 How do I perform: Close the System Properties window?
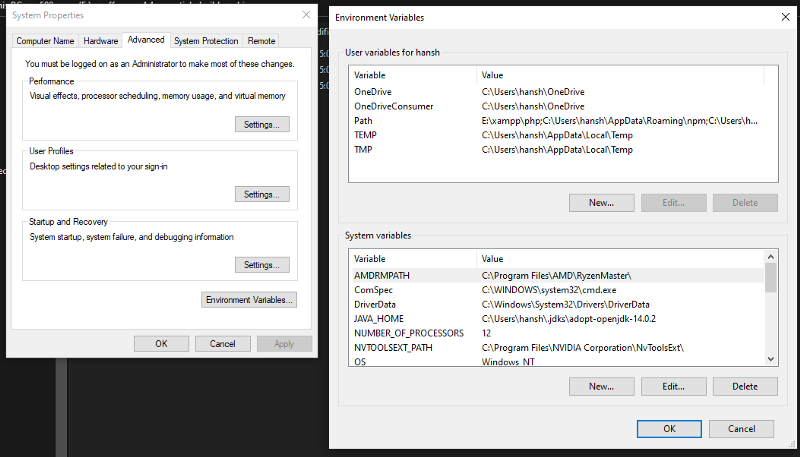[x=302, y=16]
